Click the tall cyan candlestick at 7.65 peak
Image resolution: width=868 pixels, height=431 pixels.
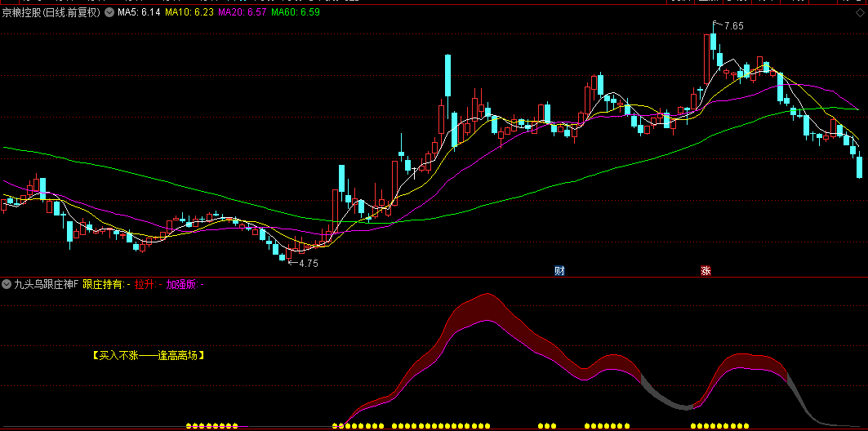(x=714, y=43)
